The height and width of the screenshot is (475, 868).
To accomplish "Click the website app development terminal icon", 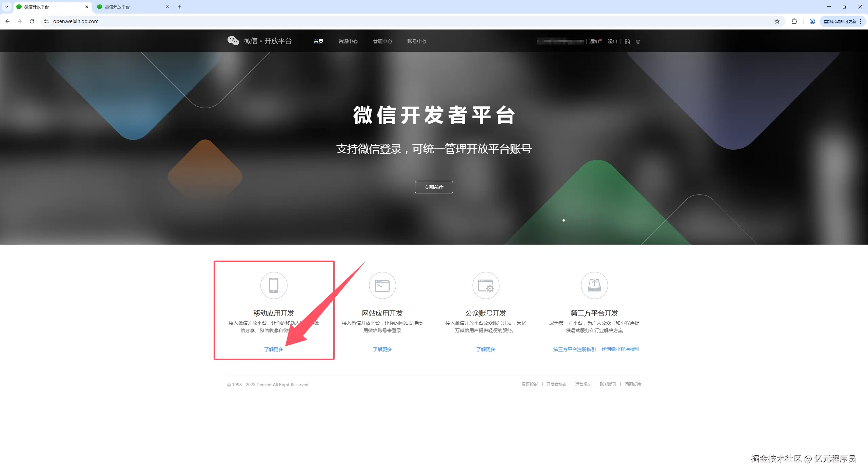I will point(382,285).
